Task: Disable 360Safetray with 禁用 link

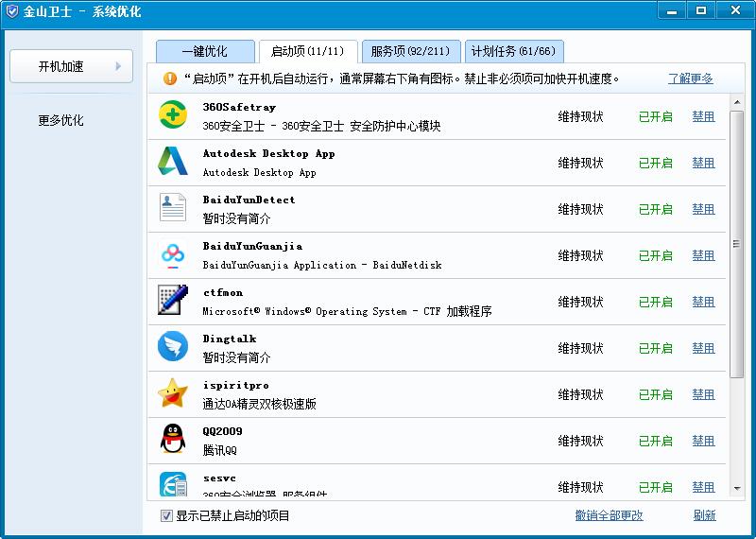Action: (703, 116)
